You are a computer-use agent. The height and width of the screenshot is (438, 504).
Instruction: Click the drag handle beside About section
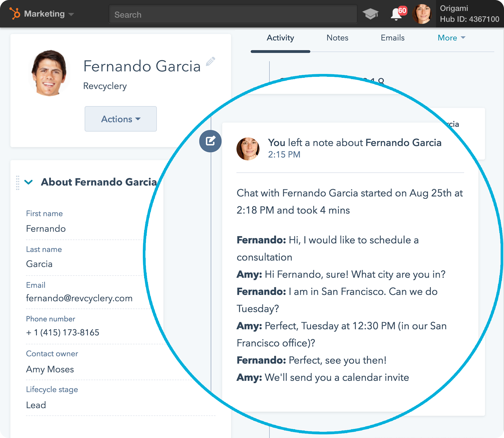point(18,182)
